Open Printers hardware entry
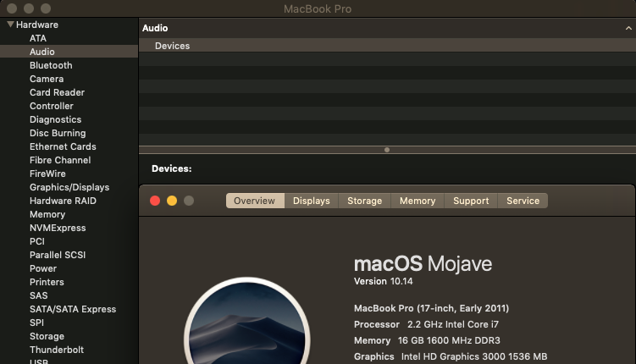 pyautogui.click(x=47, y=282)
